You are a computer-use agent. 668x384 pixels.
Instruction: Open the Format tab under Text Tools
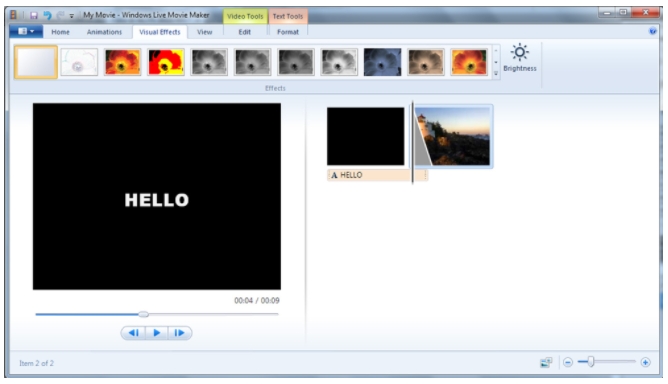288,32
